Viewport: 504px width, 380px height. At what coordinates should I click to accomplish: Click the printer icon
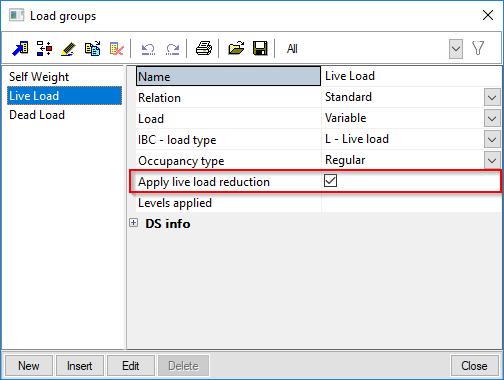click(204, 49)
